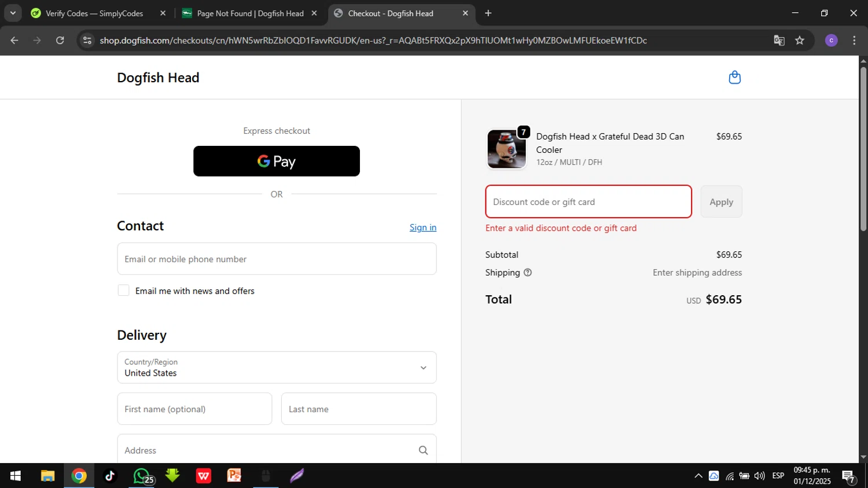Image resolution: width=868 pixels, height=488 pixels.
Task: Go back to the previous page
Action: [14, 41]
